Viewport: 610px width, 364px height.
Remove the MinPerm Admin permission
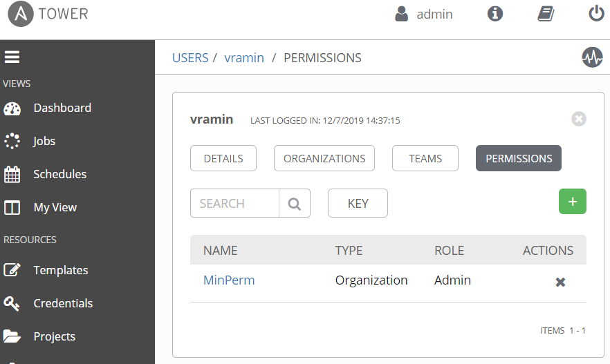pos(560,282)
